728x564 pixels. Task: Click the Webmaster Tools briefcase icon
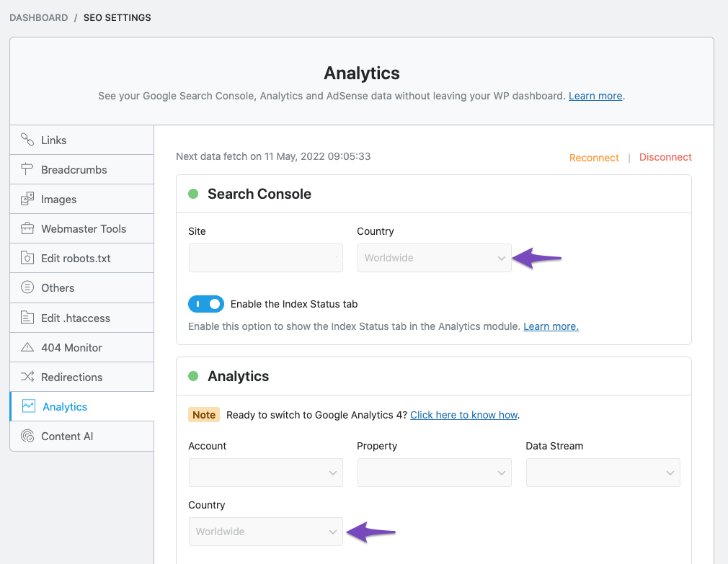click(27, 228)
